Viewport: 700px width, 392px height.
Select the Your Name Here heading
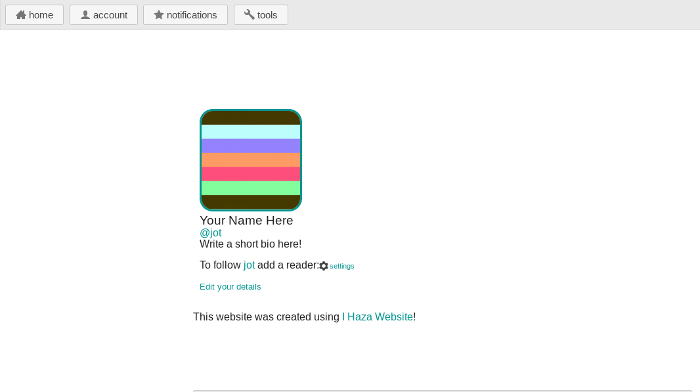(x=246, y=221)
